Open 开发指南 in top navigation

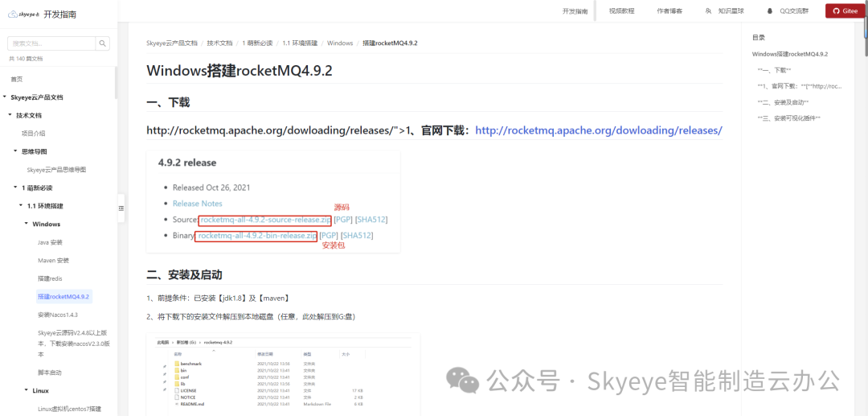pos(575,11)
